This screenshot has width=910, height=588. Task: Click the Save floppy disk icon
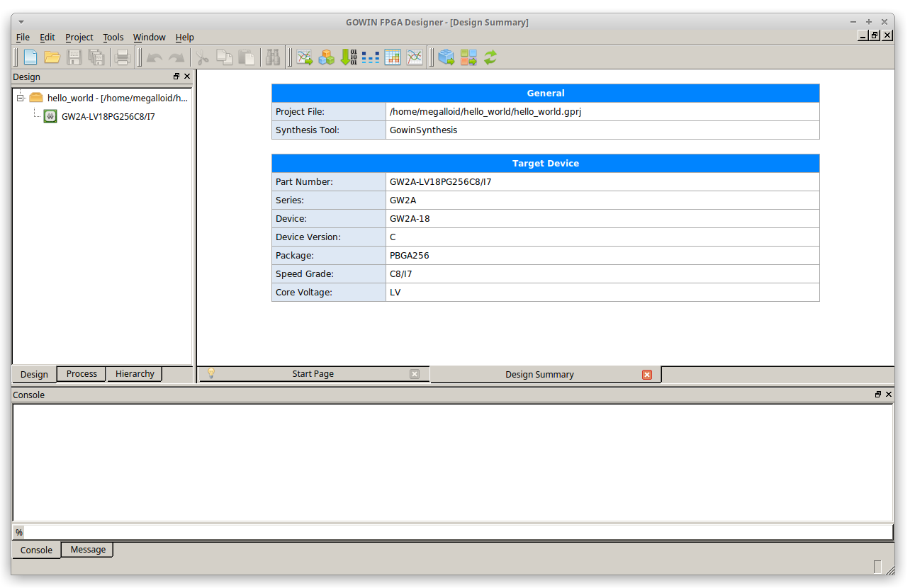(x=74, y=57)
